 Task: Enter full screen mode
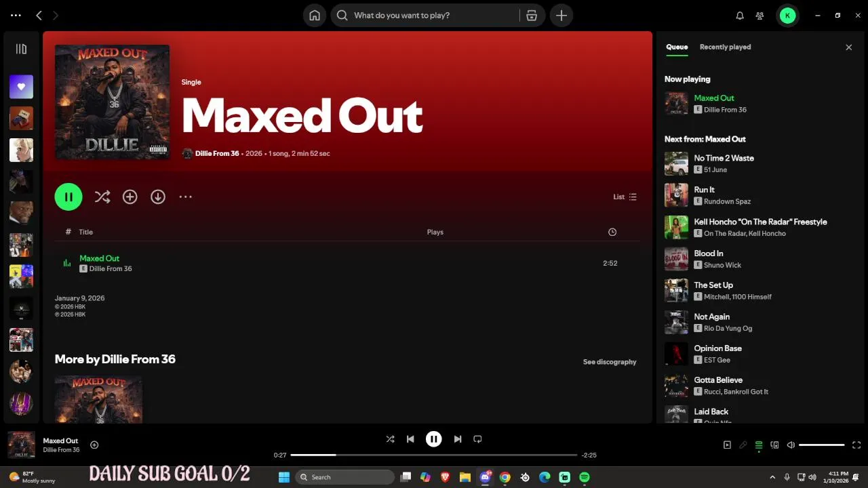pyautogui.click(x=856, y=445)
